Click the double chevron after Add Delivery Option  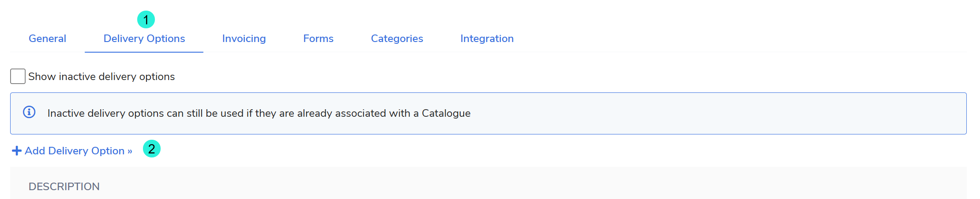click(130, 151)
